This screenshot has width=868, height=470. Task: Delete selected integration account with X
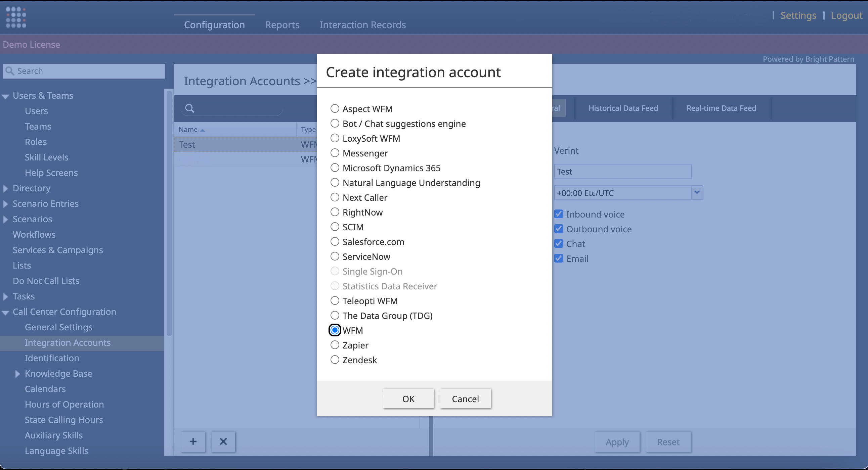223,441
